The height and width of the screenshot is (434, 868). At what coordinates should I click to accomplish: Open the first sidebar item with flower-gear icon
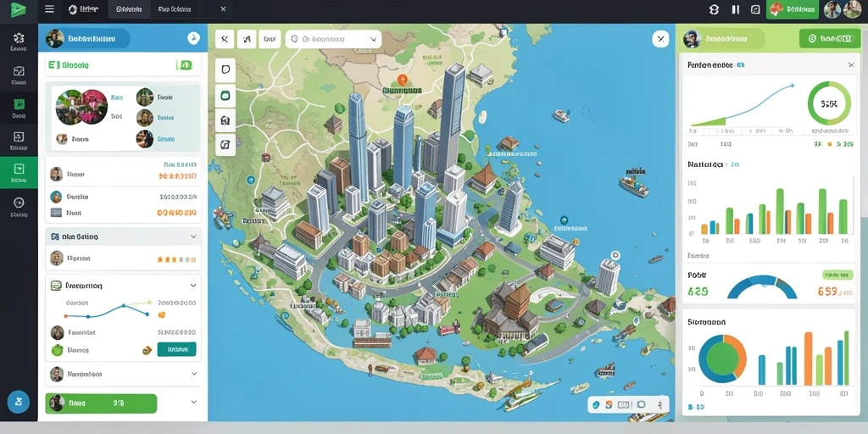click(19, 42)
